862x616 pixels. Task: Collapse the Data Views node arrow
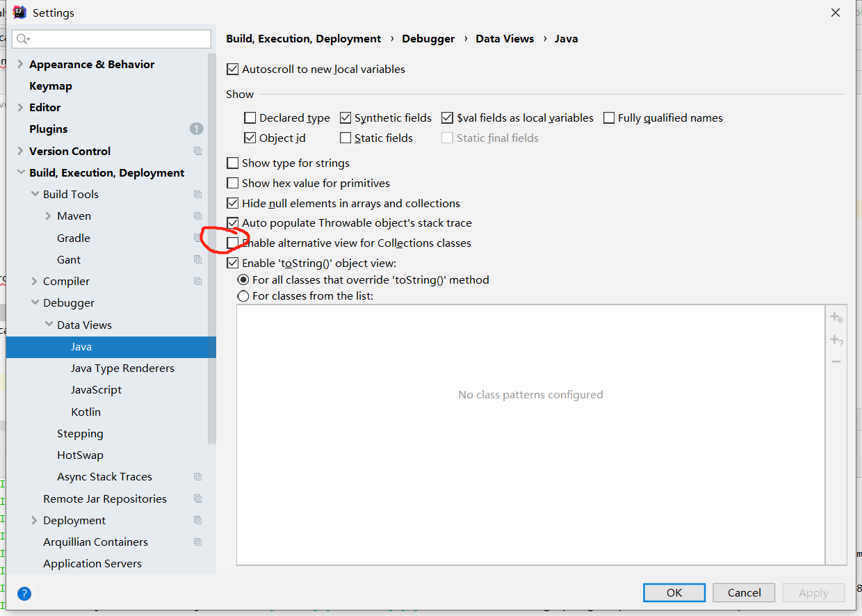click(x=49, y=325)
